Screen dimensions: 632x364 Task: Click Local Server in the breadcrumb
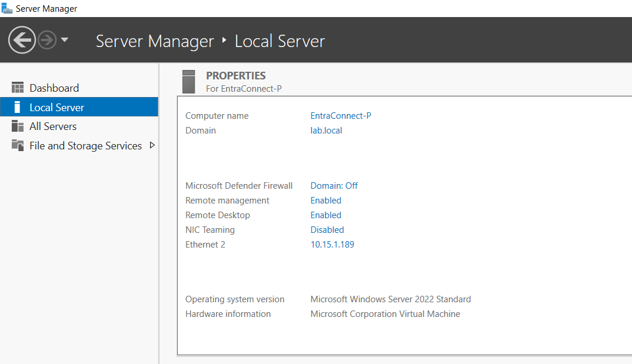point(280,41)
